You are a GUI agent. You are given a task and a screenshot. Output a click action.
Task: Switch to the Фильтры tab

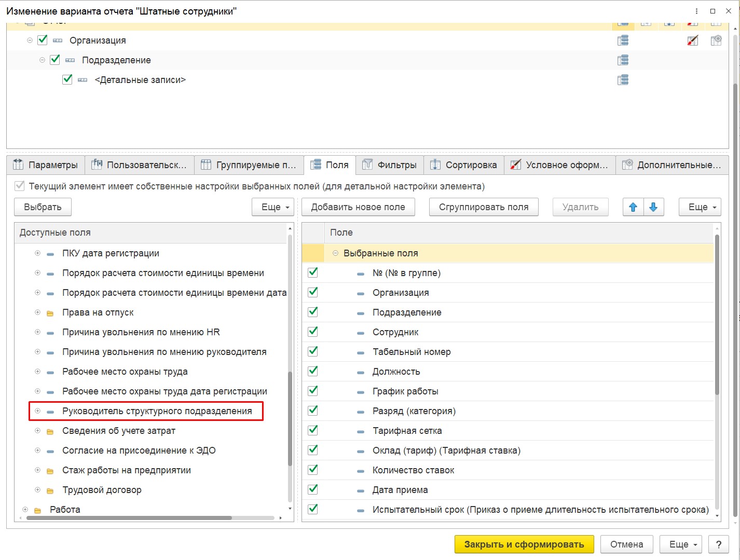click(390, 165)
